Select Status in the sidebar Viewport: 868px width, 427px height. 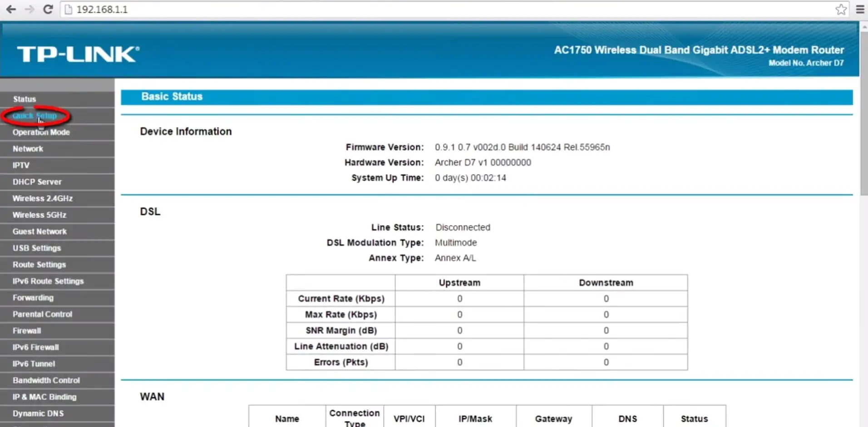(25, 98)
